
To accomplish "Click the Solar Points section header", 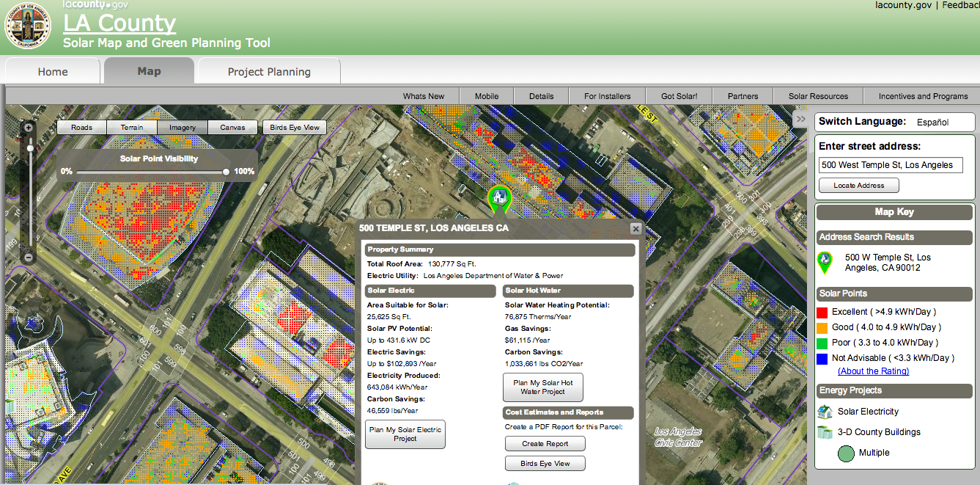I will (x=894, y=293).
